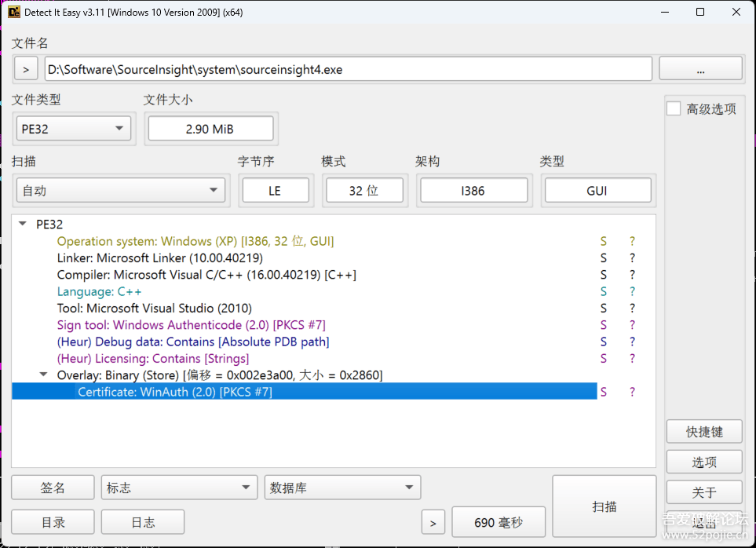Click the I386 architecture button
The image size is (756, 548).
[x=473, y=190]
